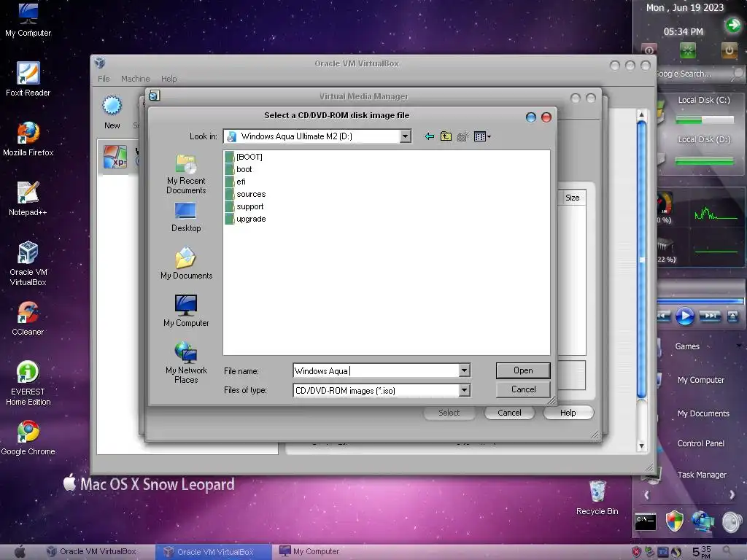The height and width of the screenshot is (560, 747).
Task: Go back with the green back arrow icon
Action: pyautogui.click(x=429, y=136)
